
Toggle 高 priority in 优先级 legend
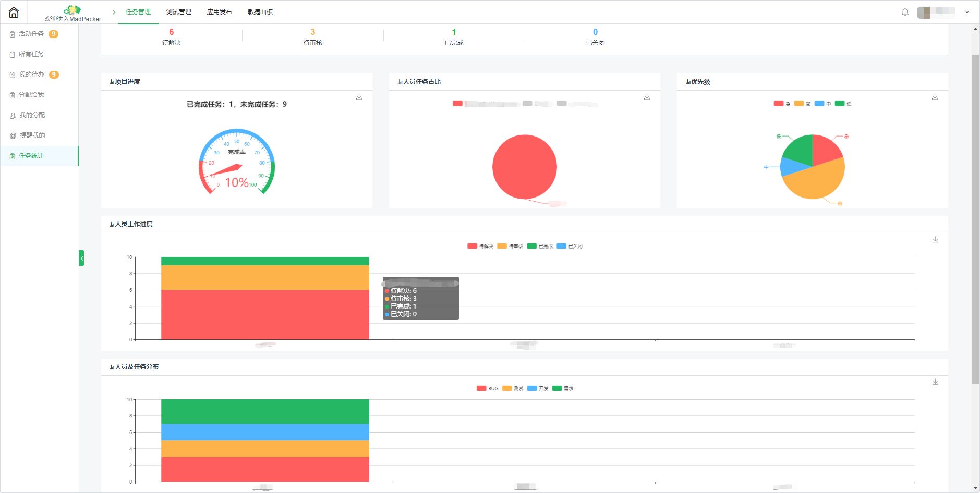(802, 104)
